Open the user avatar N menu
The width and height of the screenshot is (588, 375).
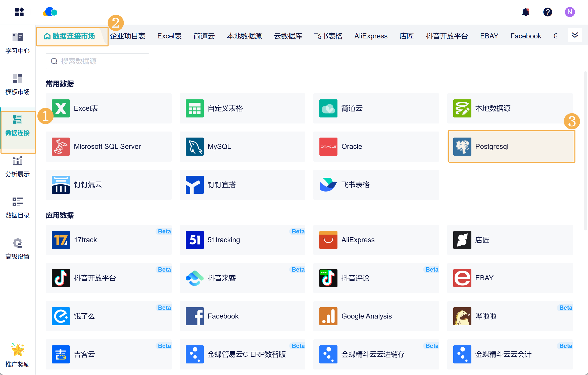pyautogui.click(x=570, y=12)
